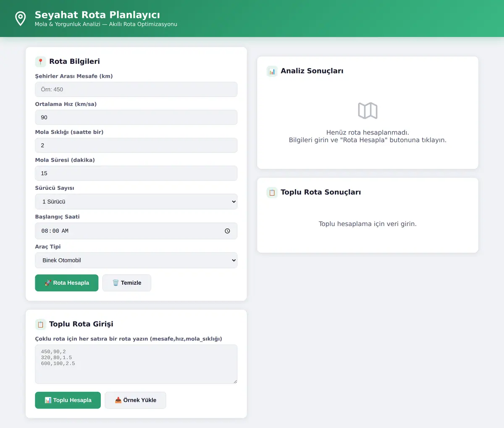
Task: Click the pin icon beside Rota Bilgileri
Action: pyautogui.click(x=40, y=62)
